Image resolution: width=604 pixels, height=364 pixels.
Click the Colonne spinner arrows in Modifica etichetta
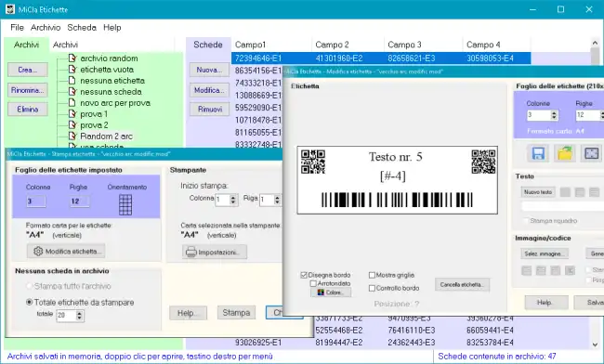(x=554, y=115)
